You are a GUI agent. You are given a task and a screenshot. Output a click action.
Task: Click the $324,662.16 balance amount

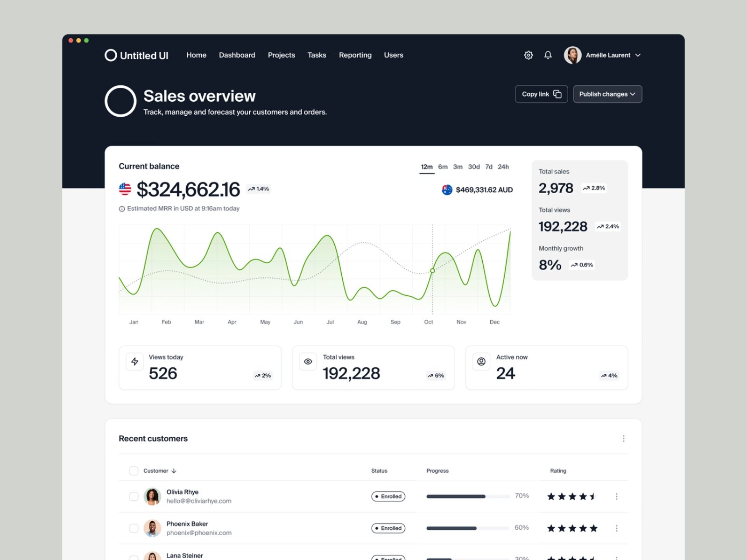(188, 189)
